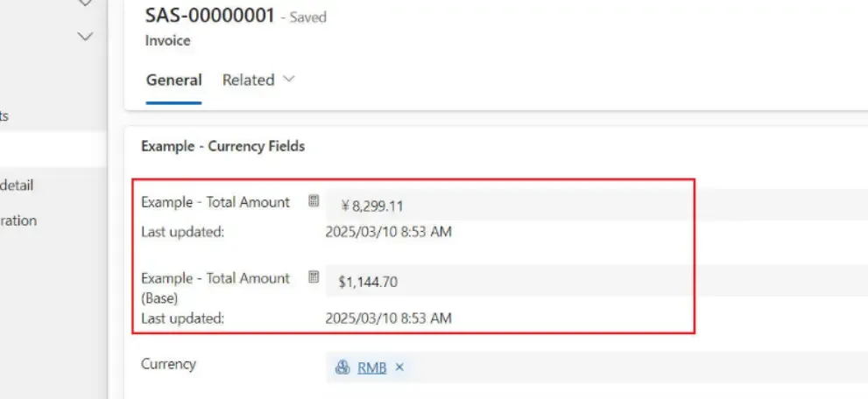Screen dimensions: 868x399
Task: Click Last updated timestamp under base amount
Action: coord(388,318)
